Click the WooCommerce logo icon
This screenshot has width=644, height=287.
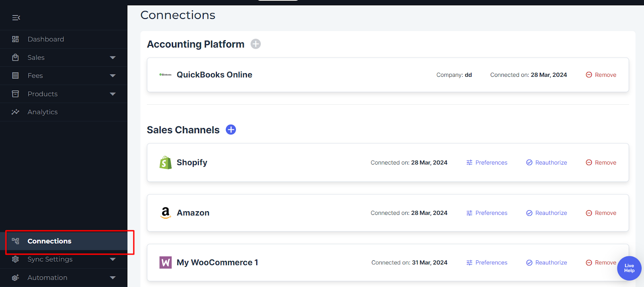(165, 262)
